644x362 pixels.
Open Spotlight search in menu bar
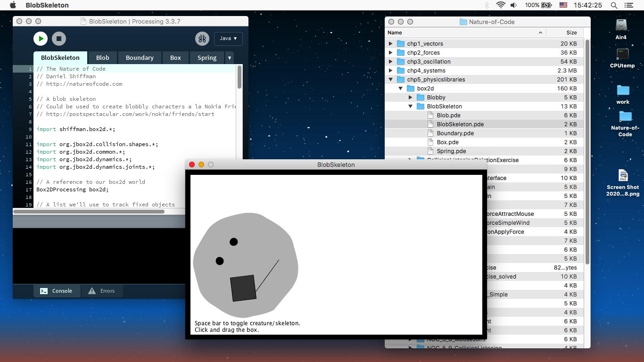[614, 5]
